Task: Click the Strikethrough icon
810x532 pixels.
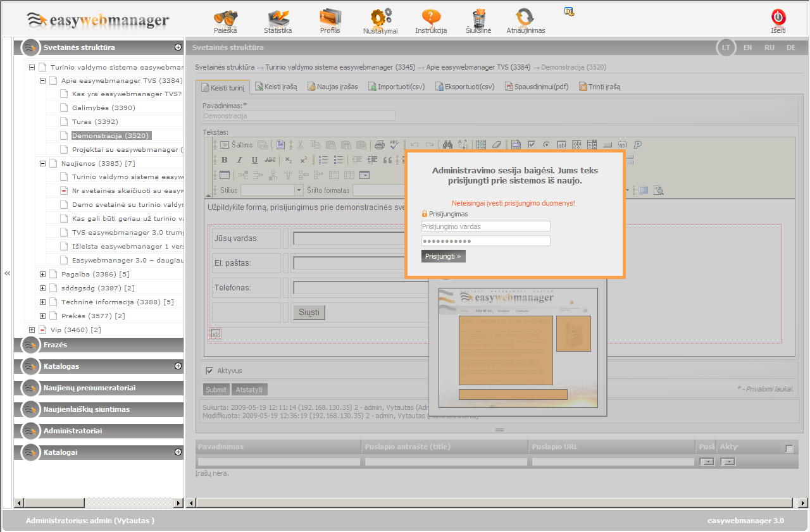Action: click(x=270, y=160)
